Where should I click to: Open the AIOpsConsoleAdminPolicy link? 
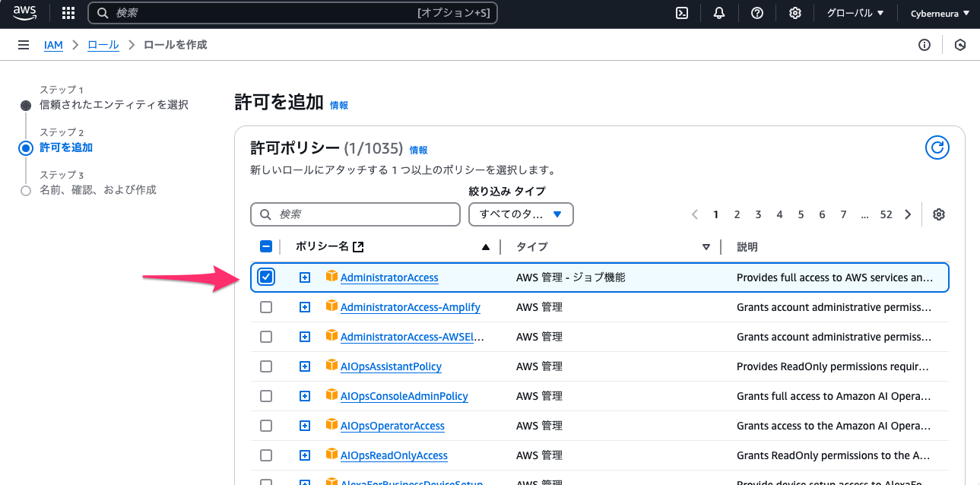pos(404,396)
